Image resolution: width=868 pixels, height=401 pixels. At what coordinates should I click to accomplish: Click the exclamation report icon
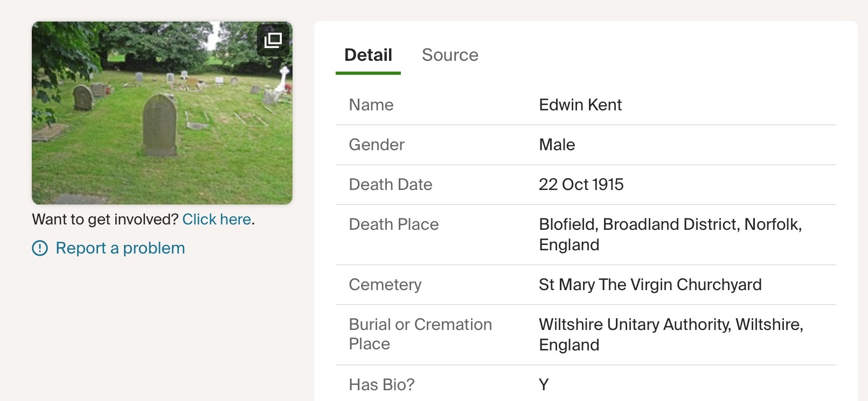coord(40,248)
